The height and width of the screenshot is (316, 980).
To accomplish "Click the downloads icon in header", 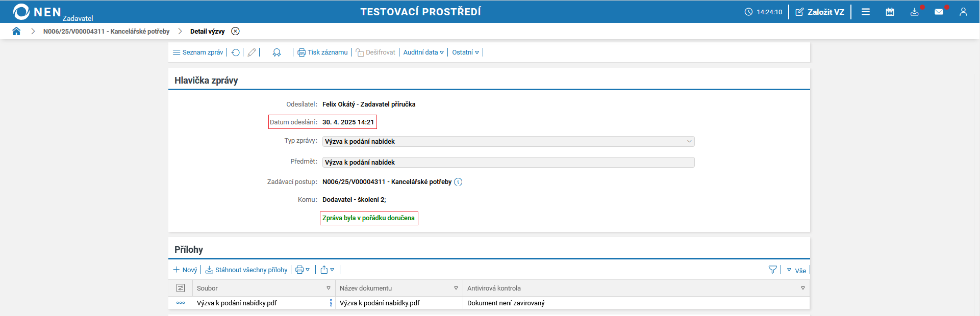I will [x=914, y=12].
